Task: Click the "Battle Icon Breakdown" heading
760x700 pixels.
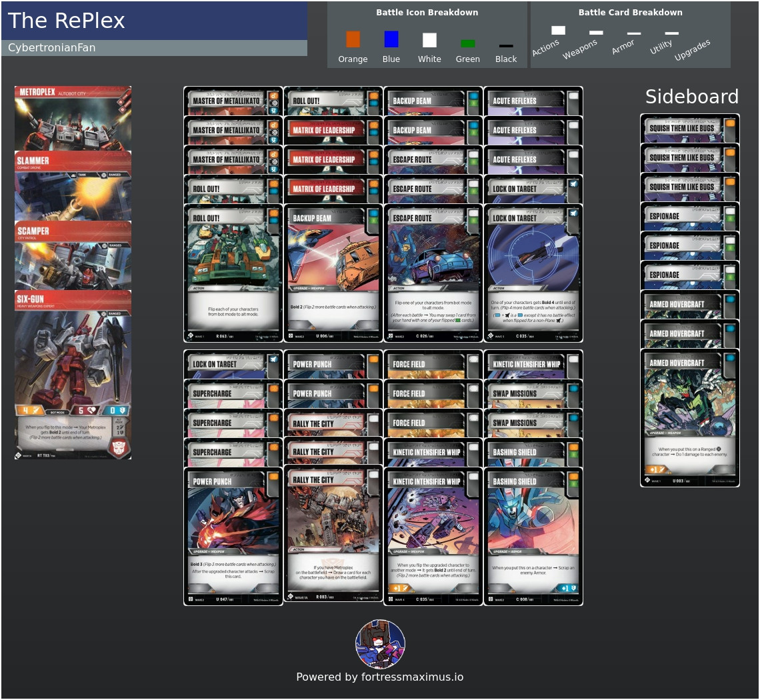Action: (x=427, y=13)
